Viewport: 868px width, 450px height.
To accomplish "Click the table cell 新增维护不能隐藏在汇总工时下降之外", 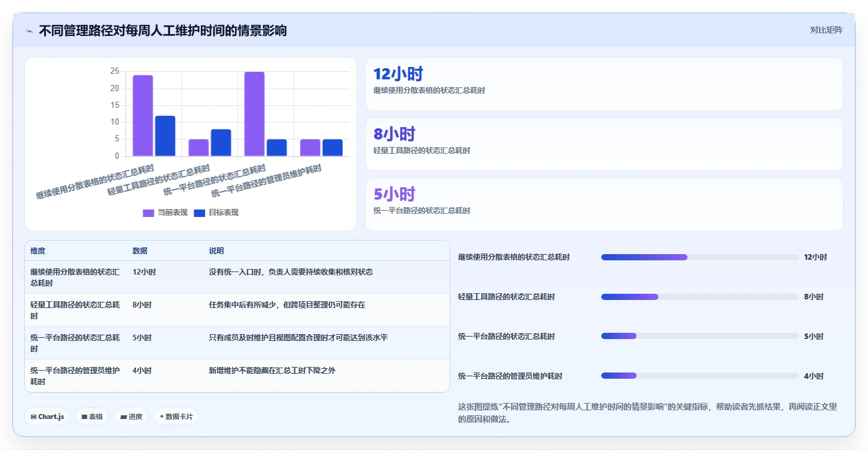I will (x=272, y=371).
